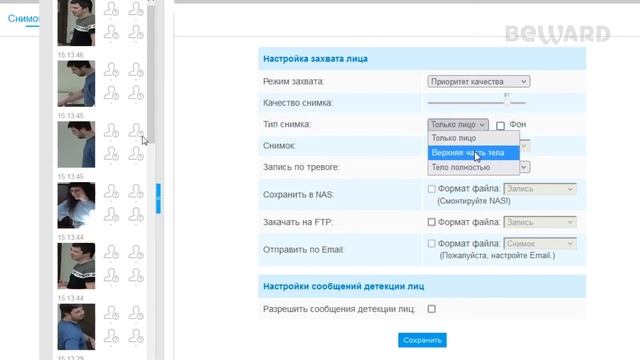The image size is (640, 360).
Task: Click upper-right person icon beside leaning man's snapshot
Action: (x=136, y=70)
